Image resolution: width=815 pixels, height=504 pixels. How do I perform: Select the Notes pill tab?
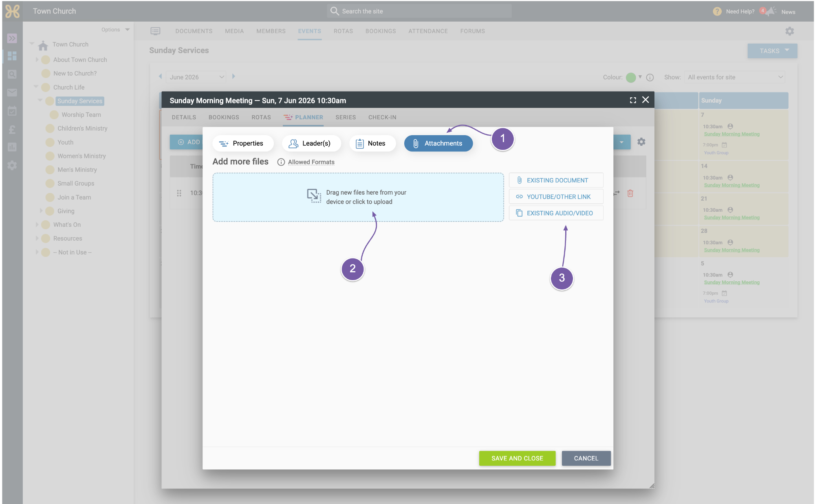372,143
